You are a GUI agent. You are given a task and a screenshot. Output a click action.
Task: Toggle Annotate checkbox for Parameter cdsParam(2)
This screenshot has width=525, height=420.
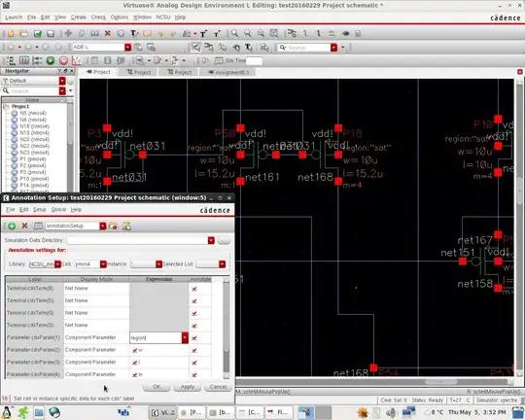pos(194,350)
